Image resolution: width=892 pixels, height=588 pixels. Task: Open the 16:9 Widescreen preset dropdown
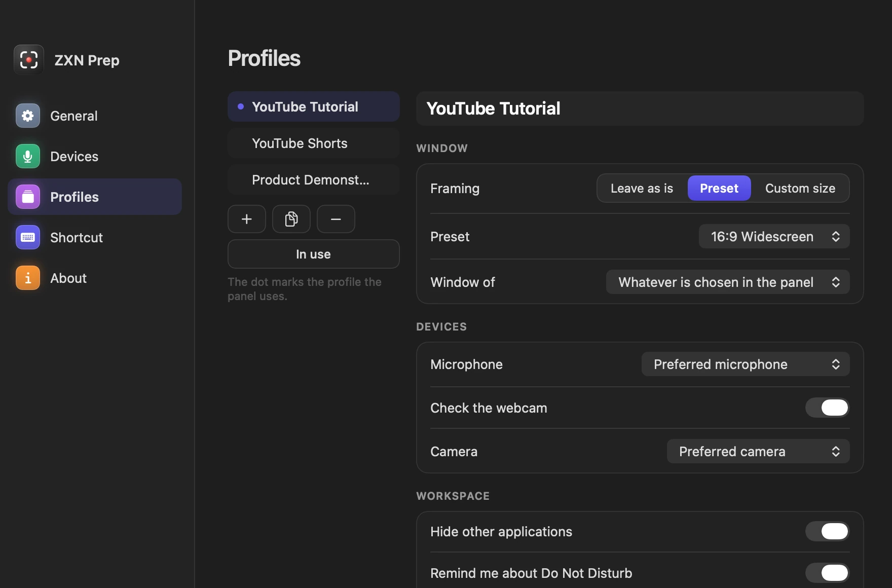(774, 236)
